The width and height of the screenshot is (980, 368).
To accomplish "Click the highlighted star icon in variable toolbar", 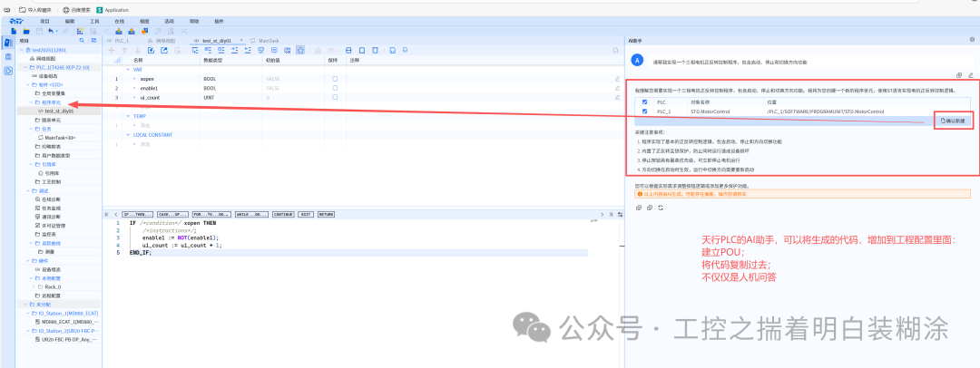I will click(x=300, y=50).
